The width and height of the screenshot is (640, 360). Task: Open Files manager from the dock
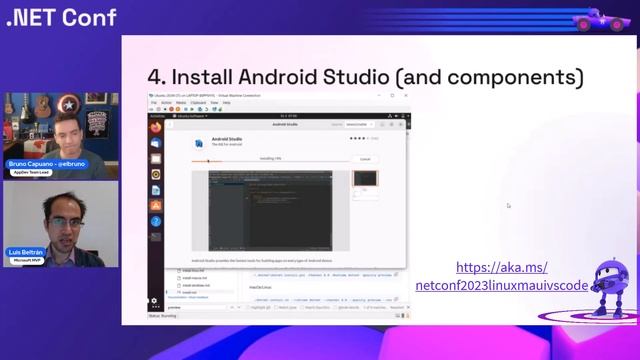(x=156, y=159)
